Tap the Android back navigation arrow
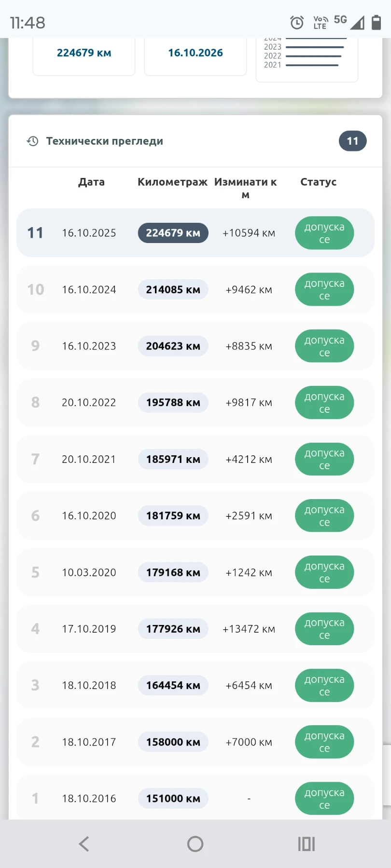 [x=84, y=844]
